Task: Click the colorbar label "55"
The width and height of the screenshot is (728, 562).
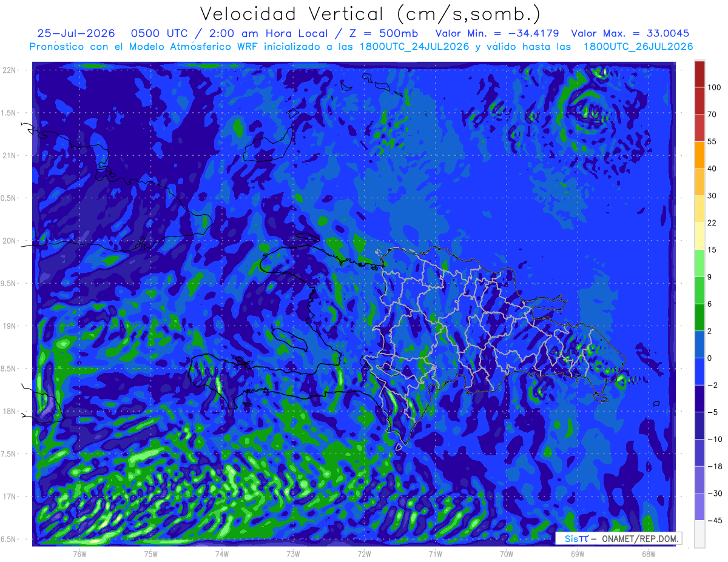Action: [x=712, y=141]
